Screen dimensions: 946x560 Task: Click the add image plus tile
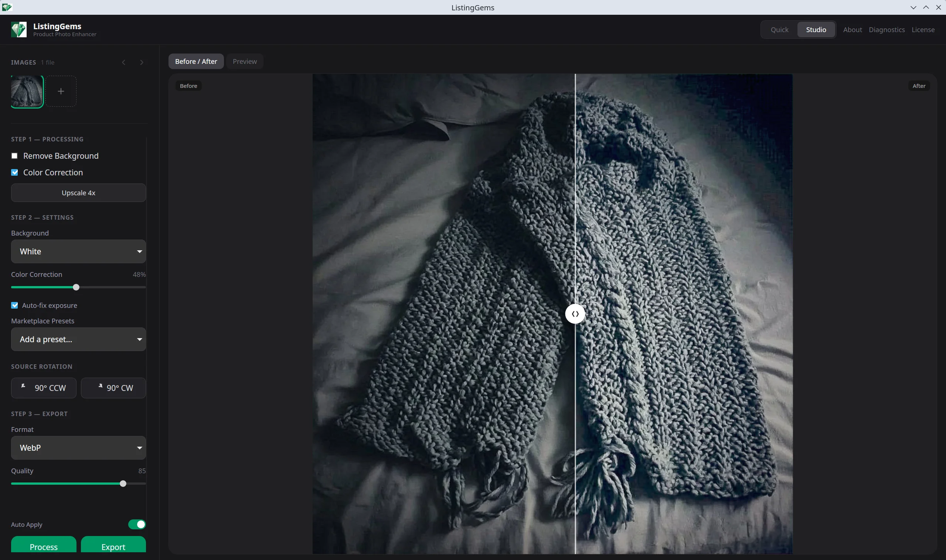point(61,91)
